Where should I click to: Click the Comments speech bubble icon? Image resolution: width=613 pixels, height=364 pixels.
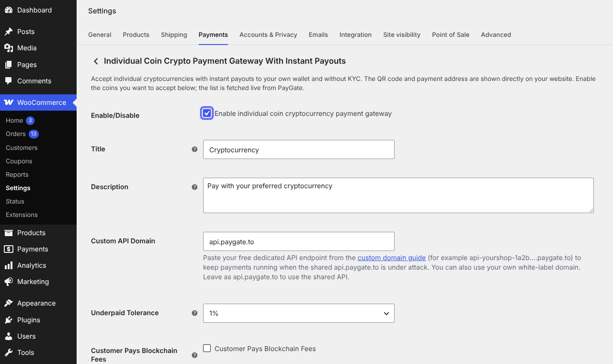tap(9, 81)
